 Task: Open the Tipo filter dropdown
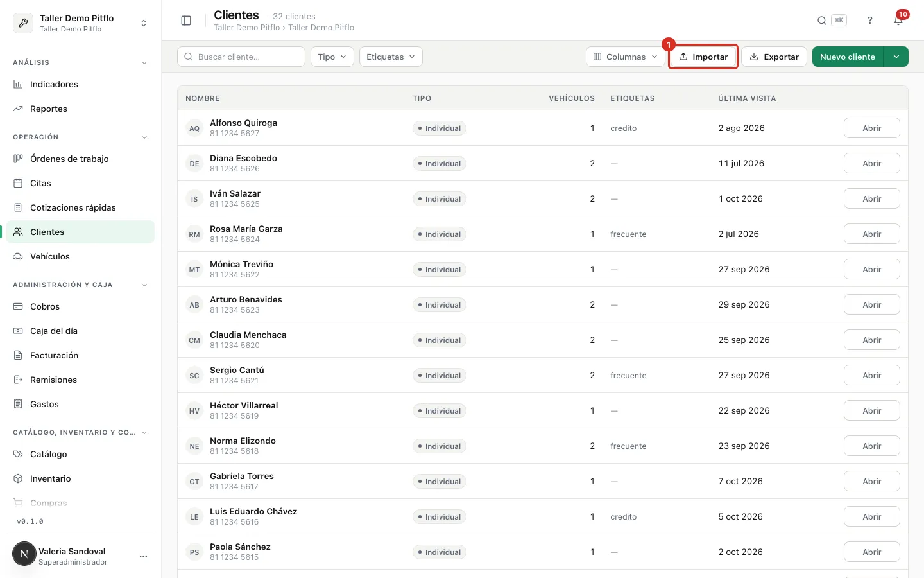pyautogui.click(x=332, y=57)
